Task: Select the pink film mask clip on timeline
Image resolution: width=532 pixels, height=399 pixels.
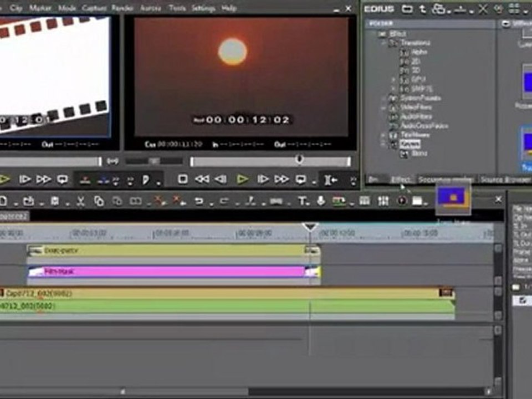Action: (173, 272)
